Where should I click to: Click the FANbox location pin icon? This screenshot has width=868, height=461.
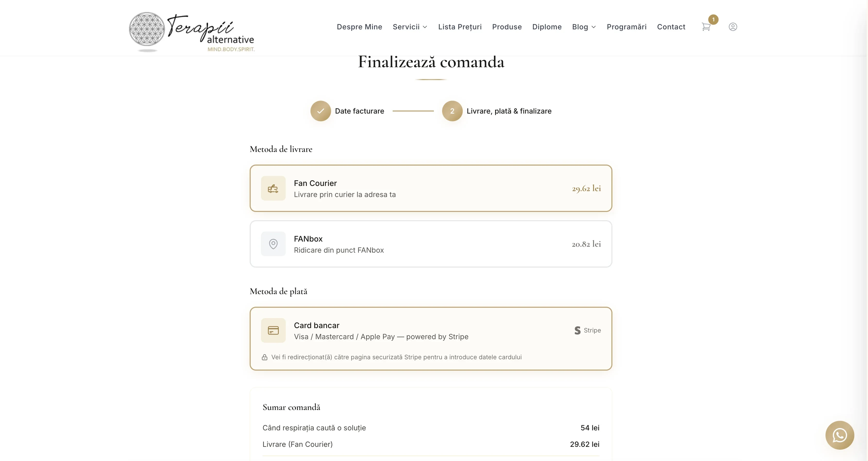pyautogui.click(x=273, y=244)
